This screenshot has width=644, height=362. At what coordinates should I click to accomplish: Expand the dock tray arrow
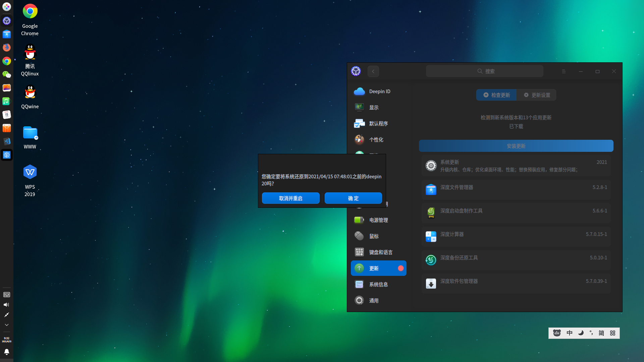coord(6,325)
